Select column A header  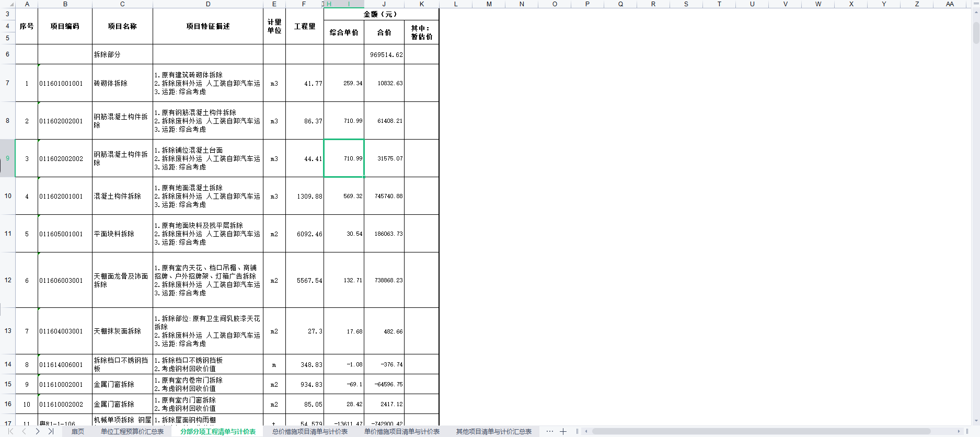tap(27, 4)
